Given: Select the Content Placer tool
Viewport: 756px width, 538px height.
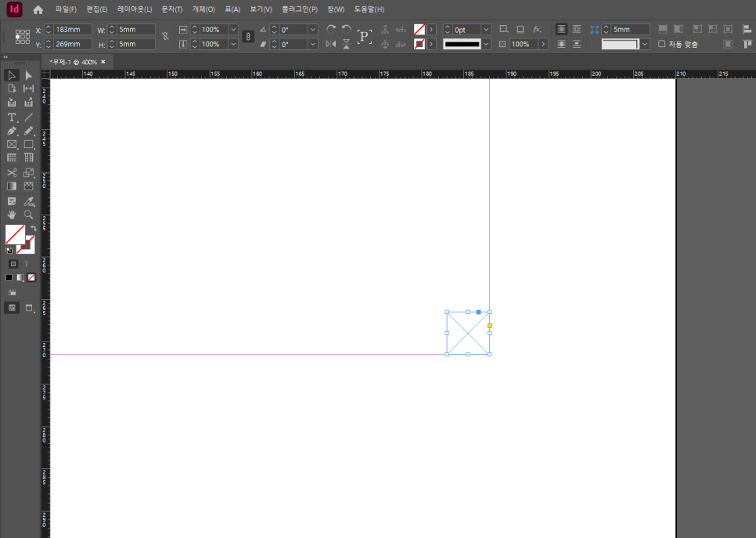Looking at the screenshot, I should pyautogui.click(x=28, y=103).
